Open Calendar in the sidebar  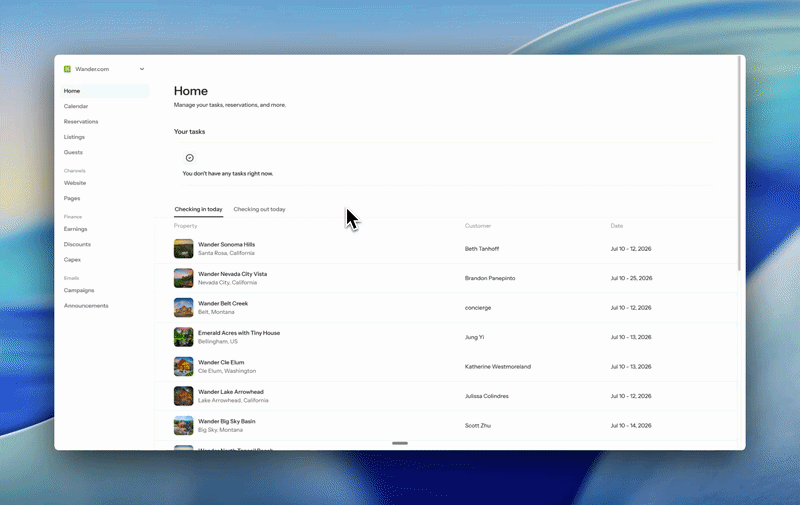pyautogui.click(x=76, y=106)
